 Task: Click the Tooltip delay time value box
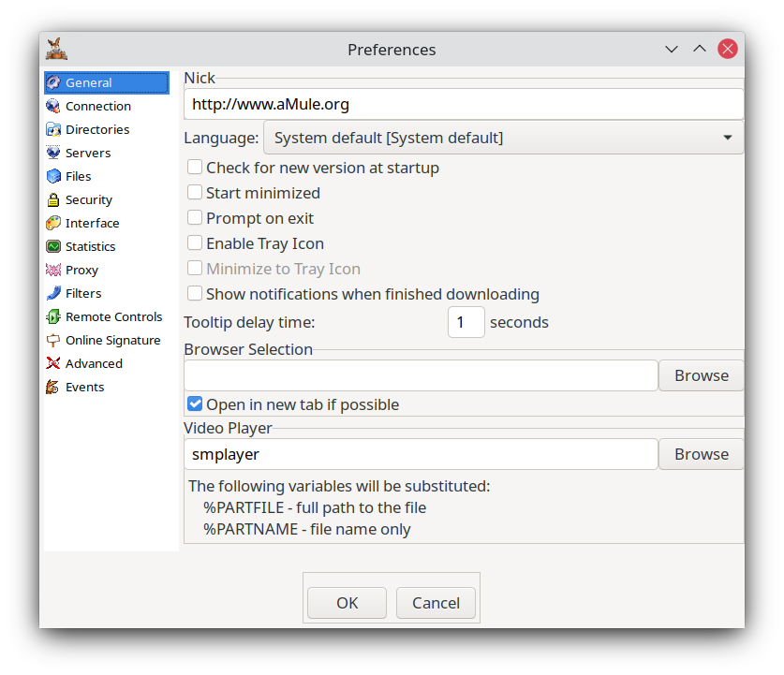tap(466, 322)
